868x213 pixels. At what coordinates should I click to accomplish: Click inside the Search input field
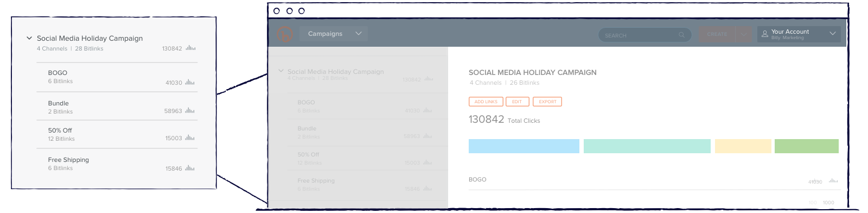coord(644,35)
